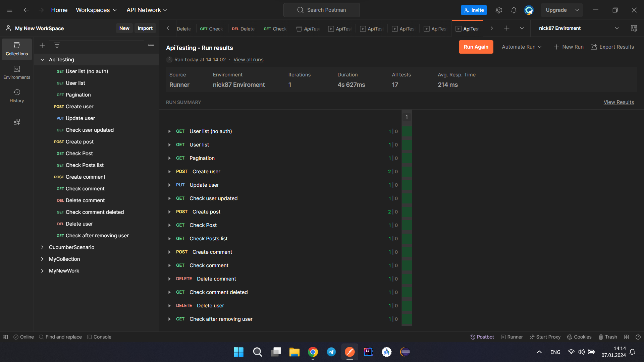Toggle the sidebar from the status bar
Viewport: 644px width, 362px height.
(x=5, y=337)
